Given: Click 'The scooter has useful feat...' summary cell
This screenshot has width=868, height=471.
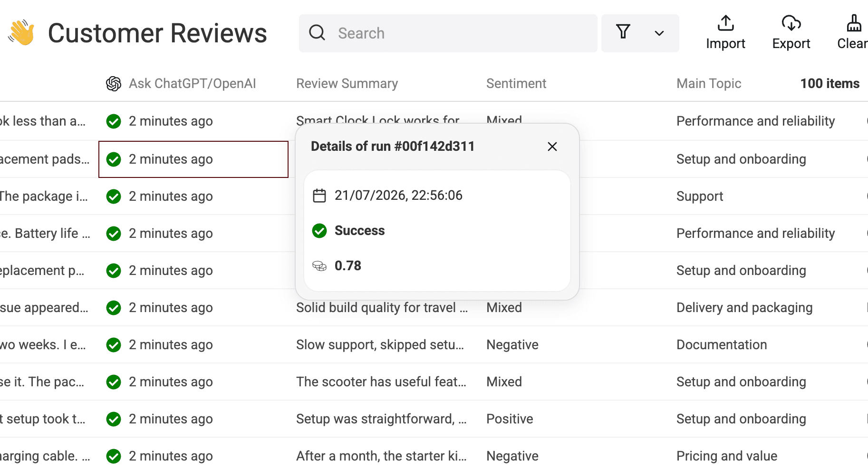Looking at the screenshot, I should pyautogui.click(x=381, y=382).
